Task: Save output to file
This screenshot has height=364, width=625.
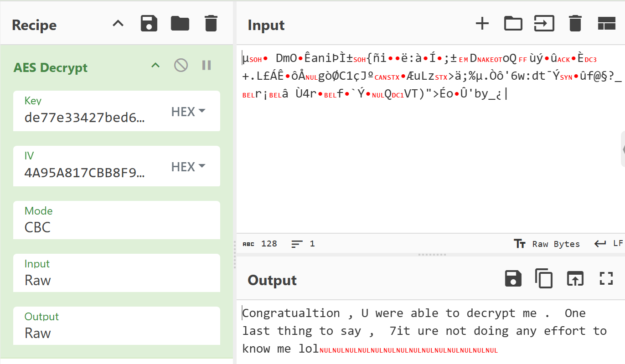Action: click(513, 278)
